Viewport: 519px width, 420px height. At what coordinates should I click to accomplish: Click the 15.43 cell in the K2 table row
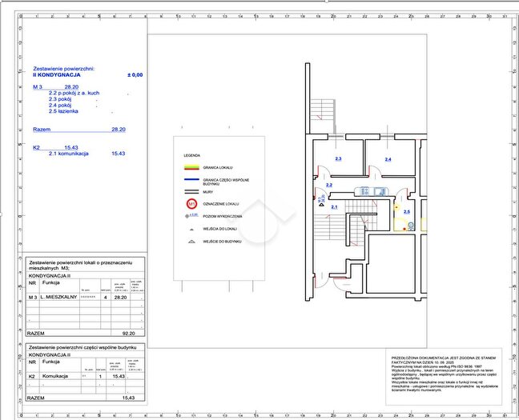tap(119, 376)
